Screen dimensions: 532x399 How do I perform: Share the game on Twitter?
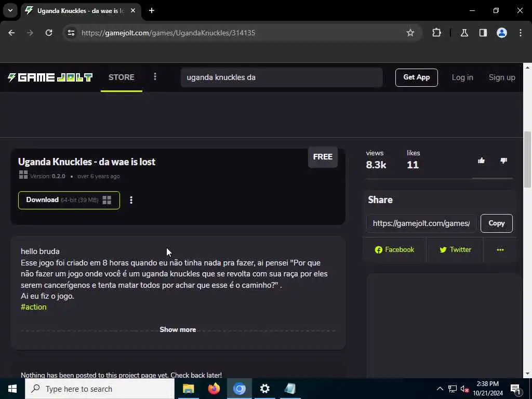(455, 250)
